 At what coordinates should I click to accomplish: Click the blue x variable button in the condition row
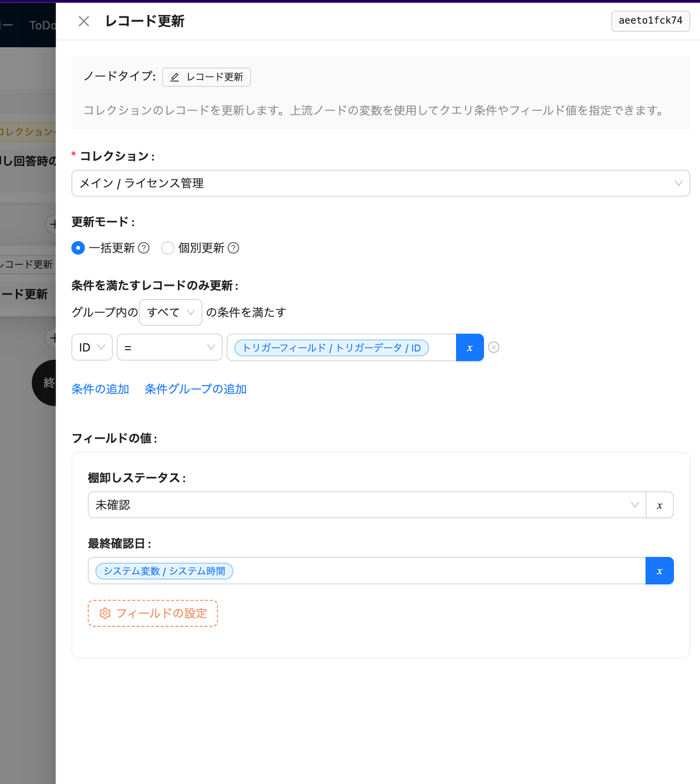[x=470, y=348]
